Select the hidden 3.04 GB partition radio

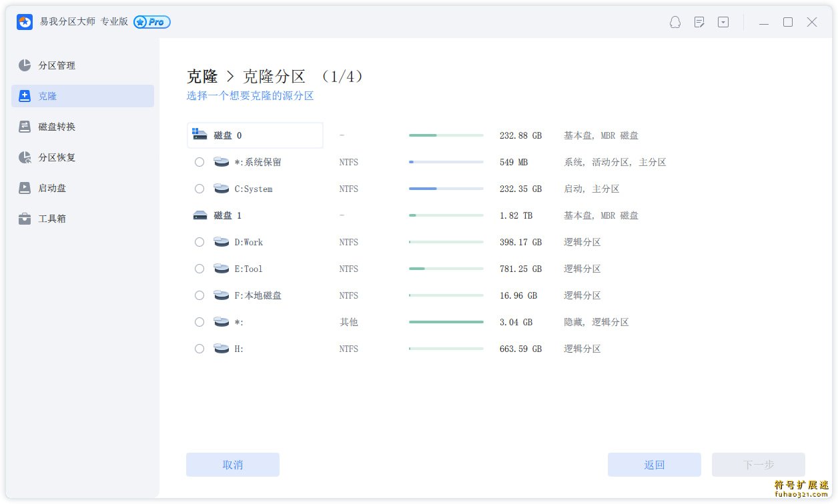tap(199, 322)
